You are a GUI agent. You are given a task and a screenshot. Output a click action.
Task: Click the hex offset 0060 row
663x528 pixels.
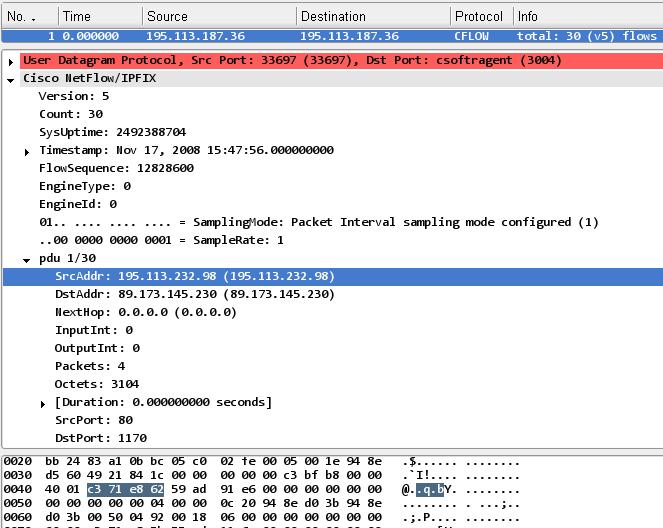18,517
